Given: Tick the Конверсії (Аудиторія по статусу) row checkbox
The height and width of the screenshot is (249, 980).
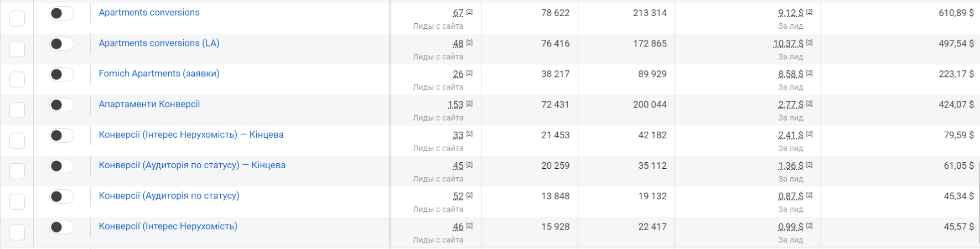Looking at the screenshot, I should pos(17,201).
